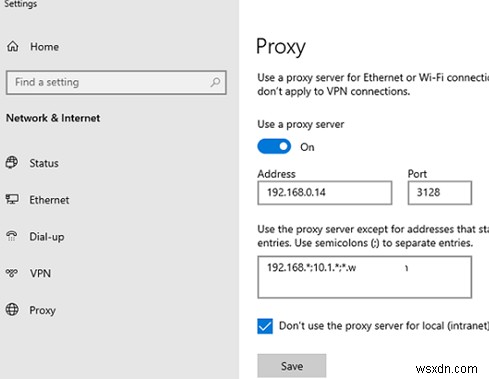Click the Port label

coord(417,174)
